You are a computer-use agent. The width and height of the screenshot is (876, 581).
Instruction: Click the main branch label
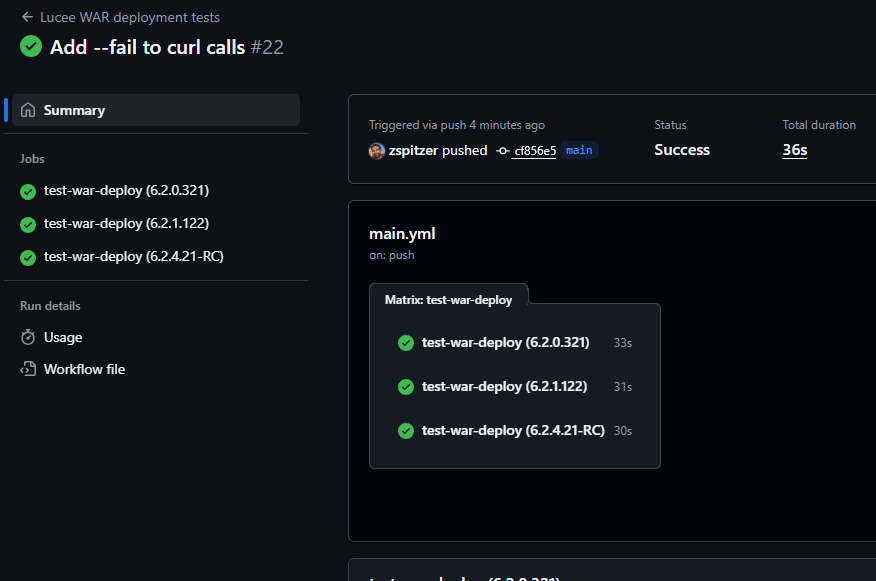pos(579,150)
